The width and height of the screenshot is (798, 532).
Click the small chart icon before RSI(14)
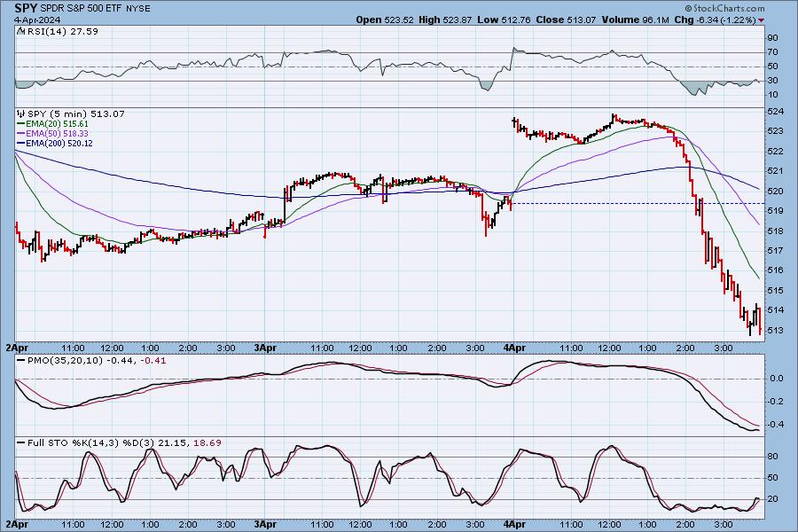coord(20,31)
